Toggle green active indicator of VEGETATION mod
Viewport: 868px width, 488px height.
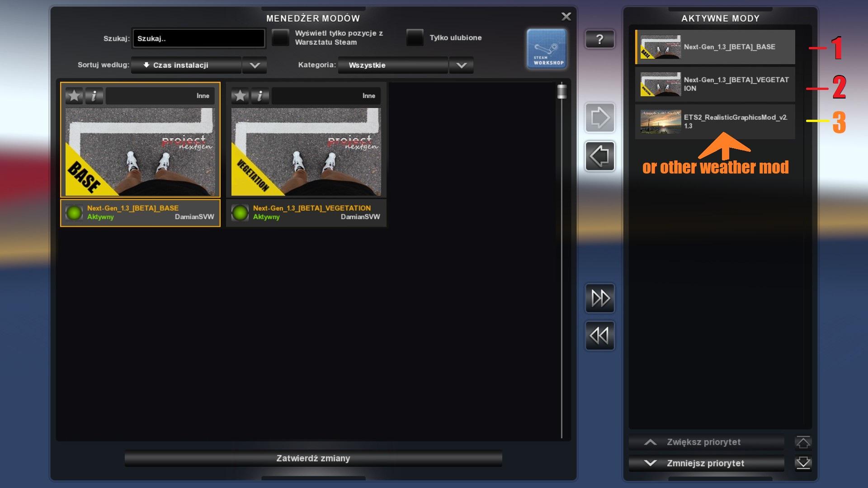coord(240,212)
